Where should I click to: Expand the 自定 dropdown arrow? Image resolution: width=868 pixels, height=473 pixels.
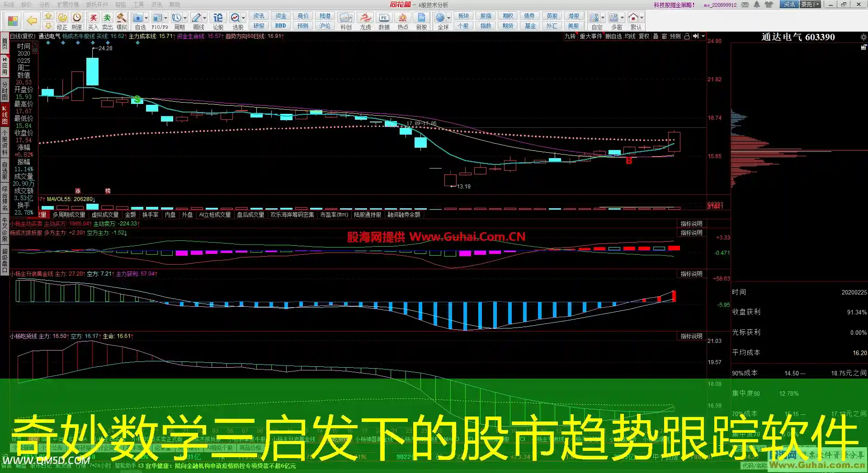603,18
